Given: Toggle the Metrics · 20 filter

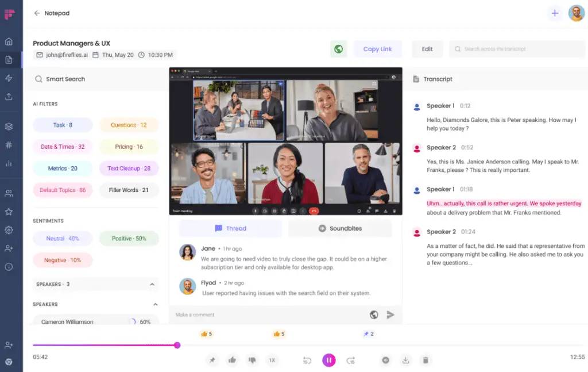Looking at the screenshot, I should (x=63, y=168).
